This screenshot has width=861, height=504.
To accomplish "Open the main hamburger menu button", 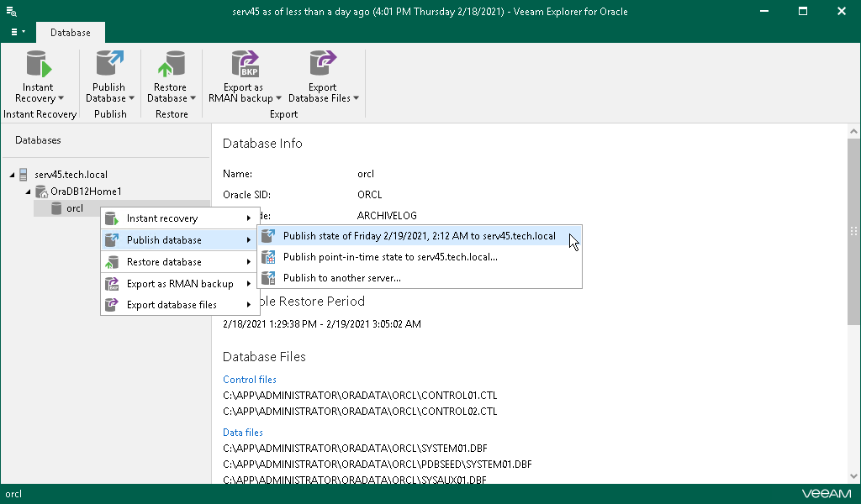I will pyautogui.click(x=18, y=33).
